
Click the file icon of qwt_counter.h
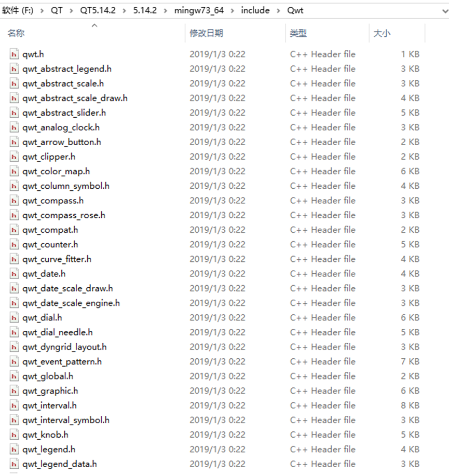pyautogui.click(x=13, y=244)
